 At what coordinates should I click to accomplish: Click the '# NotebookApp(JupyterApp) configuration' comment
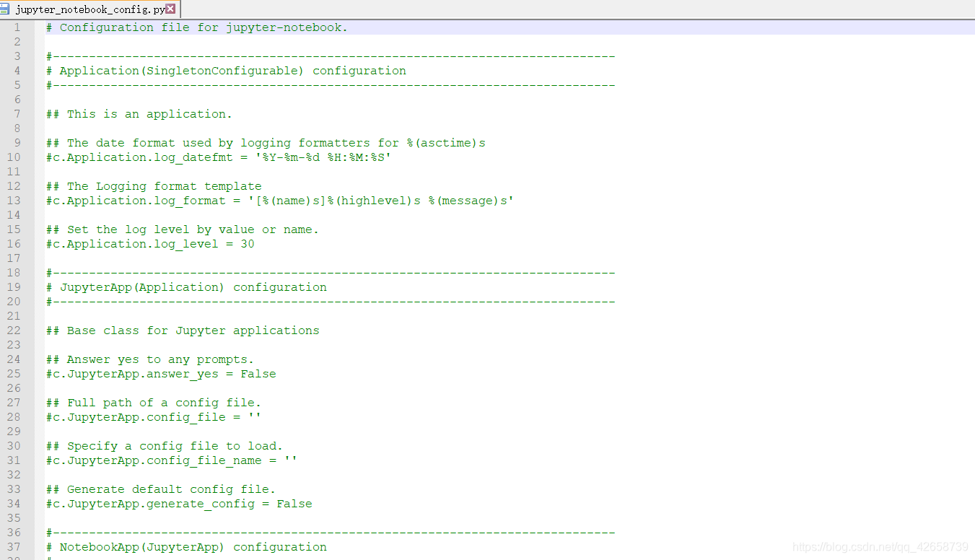pos(186,547)
